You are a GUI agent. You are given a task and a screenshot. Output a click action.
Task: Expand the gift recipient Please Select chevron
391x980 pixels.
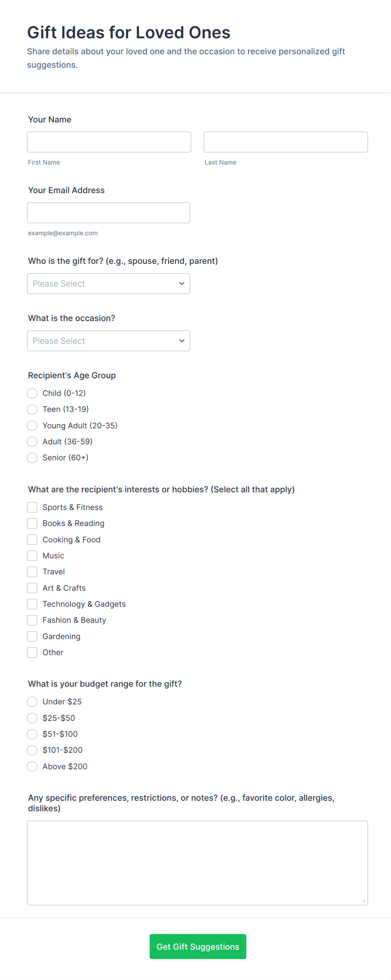pos(181,283)
